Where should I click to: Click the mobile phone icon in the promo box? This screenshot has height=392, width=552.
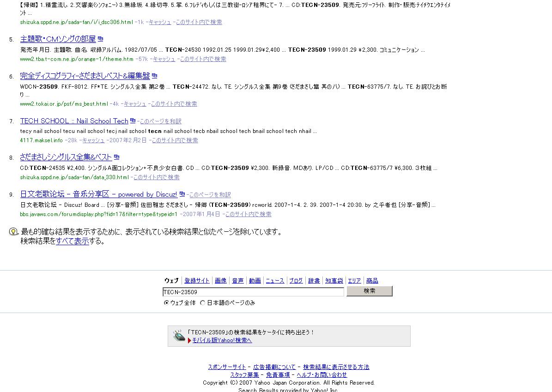click(x=179, y=336)
